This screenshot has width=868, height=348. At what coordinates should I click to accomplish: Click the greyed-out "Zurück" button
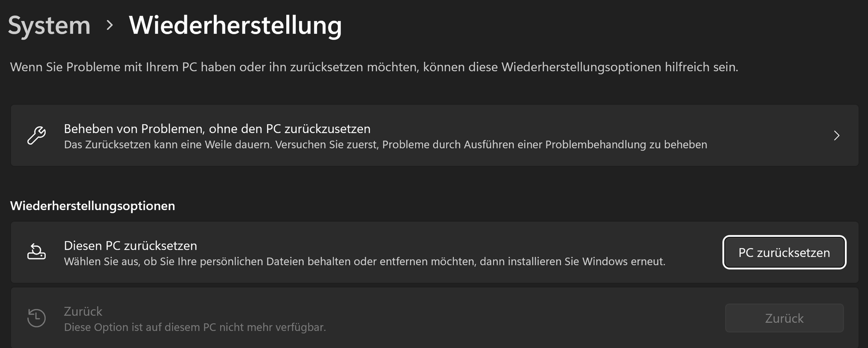coord(784,318)
